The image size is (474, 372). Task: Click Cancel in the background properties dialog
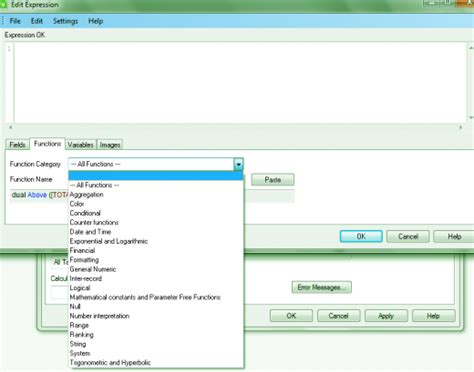339,316
